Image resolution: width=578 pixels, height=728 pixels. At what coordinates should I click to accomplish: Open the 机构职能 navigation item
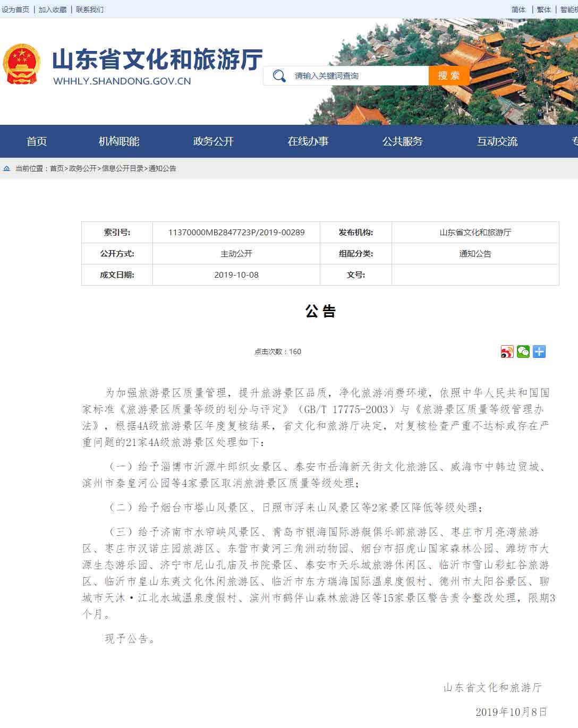coord(119,141)
